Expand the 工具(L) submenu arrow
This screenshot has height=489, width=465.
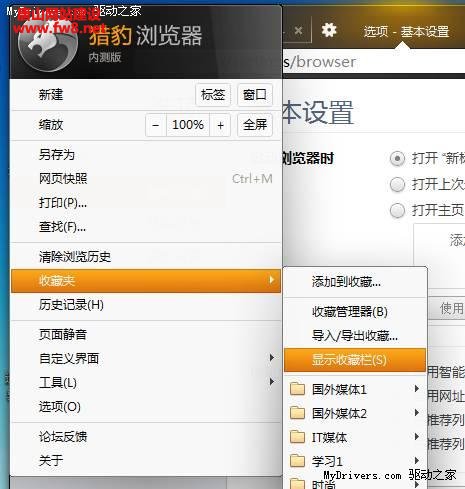pos(272,382)
